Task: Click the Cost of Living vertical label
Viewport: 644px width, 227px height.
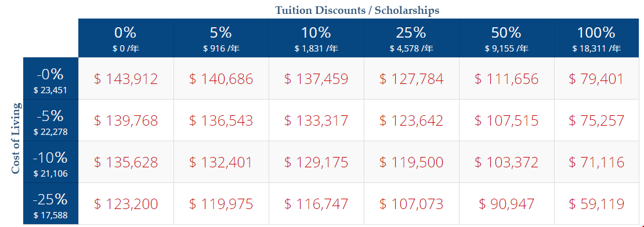Action: (x=16, y=138)
